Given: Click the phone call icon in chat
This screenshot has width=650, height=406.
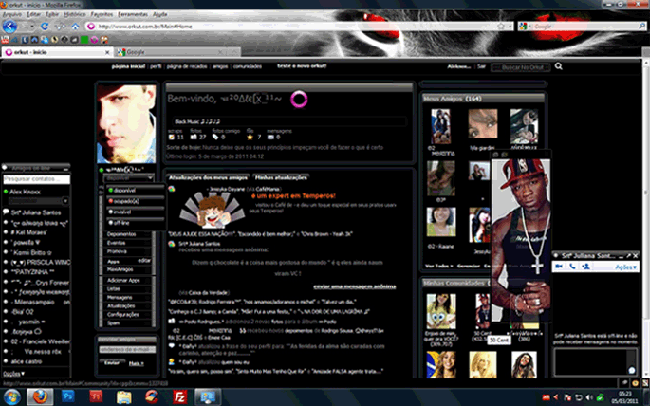Looking at the screenshot, I should click(x=572, y=266).
